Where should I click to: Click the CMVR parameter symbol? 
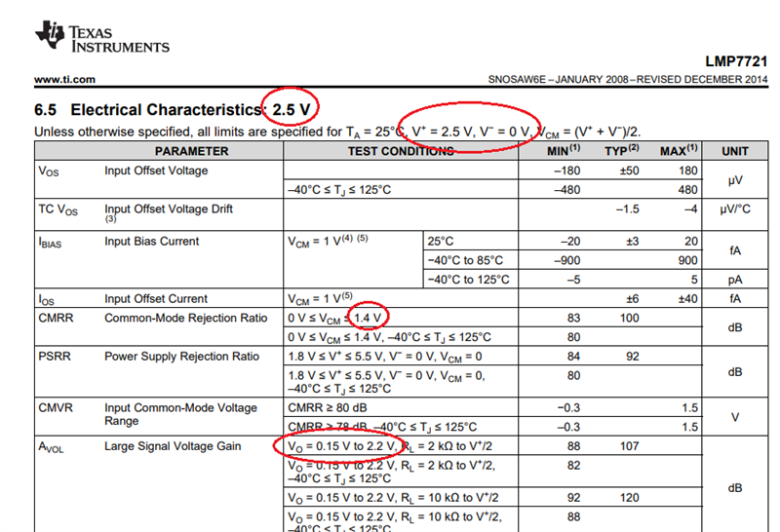click(56, 407)
